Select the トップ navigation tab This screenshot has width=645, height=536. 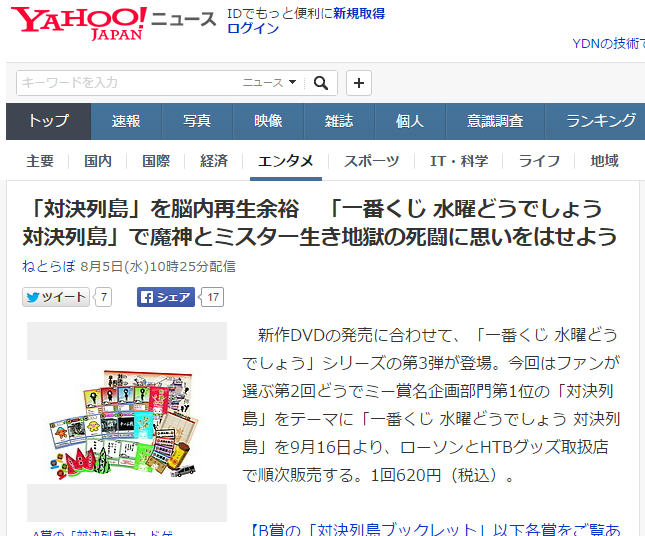tap(49, 121)
